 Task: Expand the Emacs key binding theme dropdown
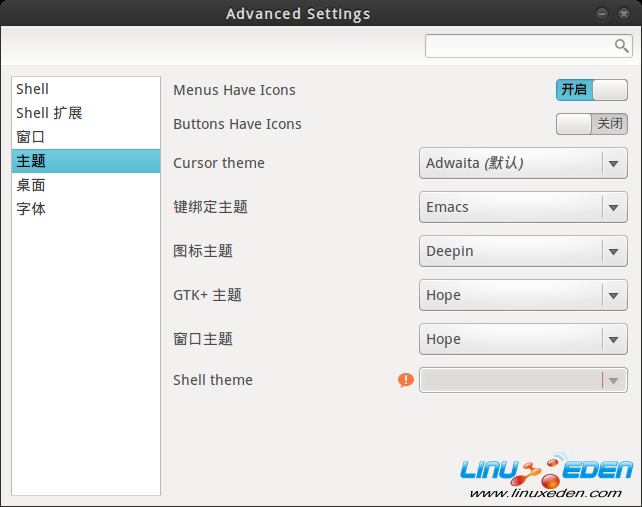523,207
